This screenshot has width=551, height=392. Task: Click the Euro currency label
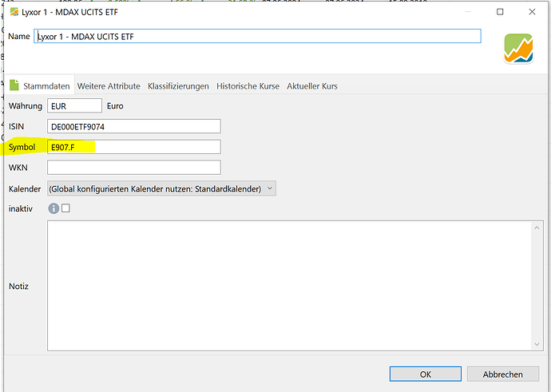115,106
